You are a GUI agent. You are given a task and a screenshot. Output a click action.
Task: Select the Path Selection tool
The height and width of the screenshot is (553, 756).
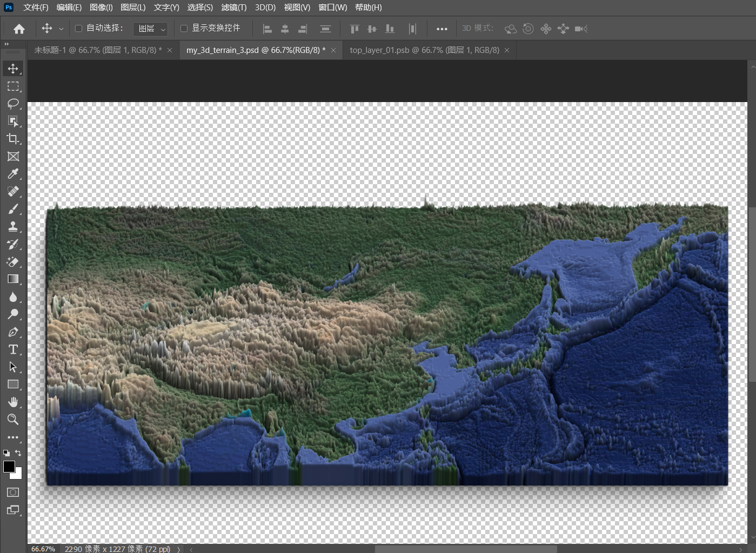click(x=13, y=367)
